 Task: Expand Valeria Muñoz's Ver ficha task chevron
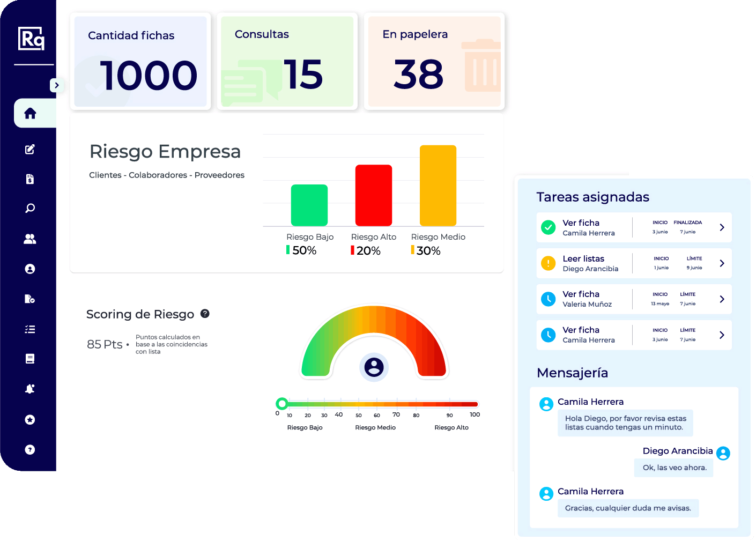[x=721, y=299]
